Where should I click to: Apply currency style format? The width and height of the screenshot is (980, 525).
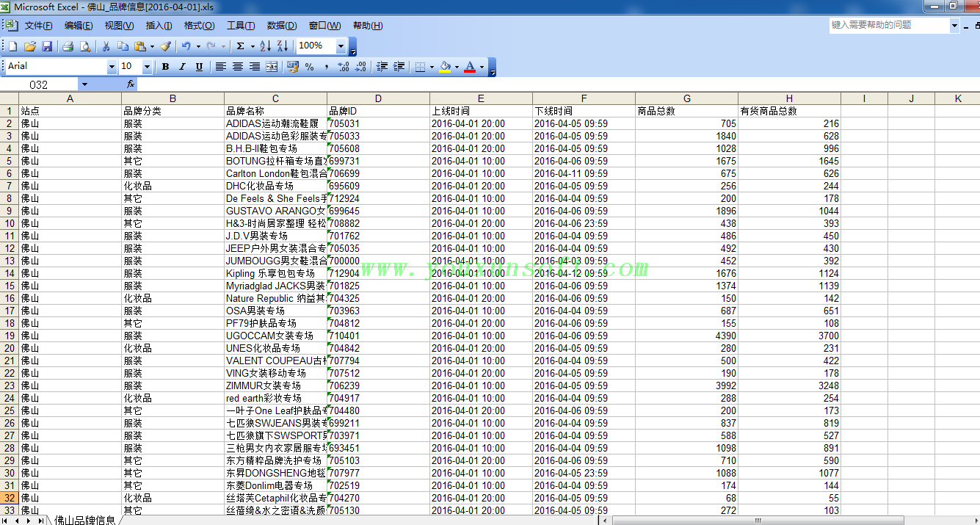pos(293,67)
